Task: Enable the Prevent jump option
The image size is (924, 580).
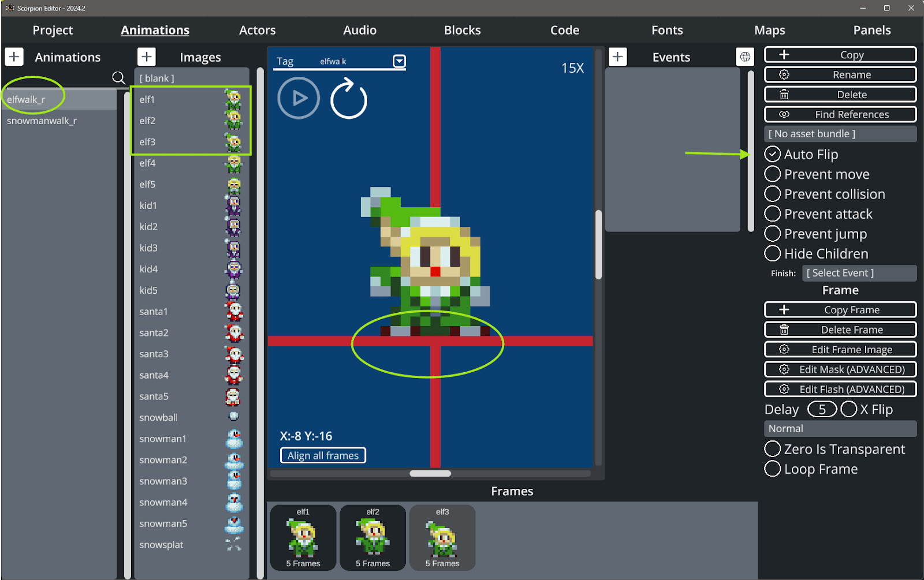Action: pyautogui.click(x=772, y=234)
